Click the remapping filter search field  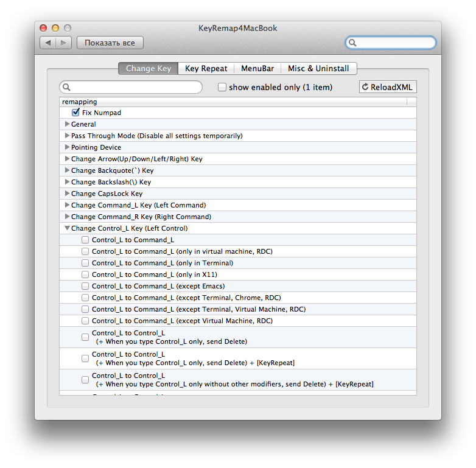(x=131, y=88)
